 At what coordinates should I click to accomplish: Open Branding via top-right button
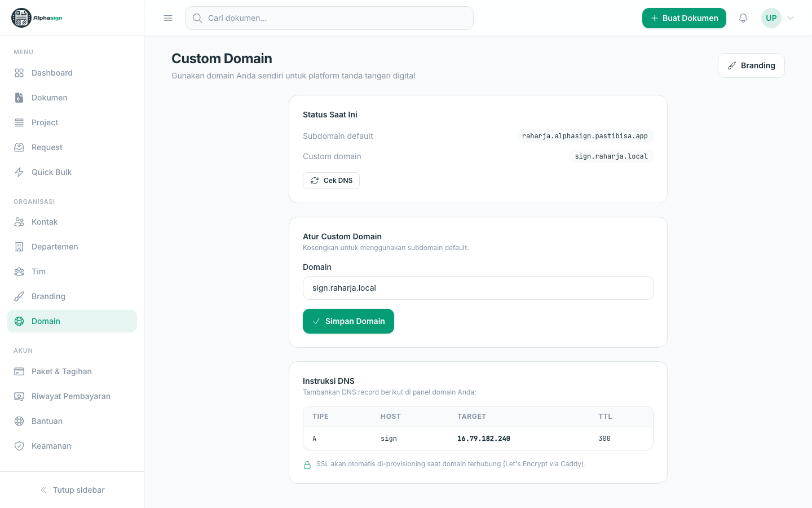[751, 65]
